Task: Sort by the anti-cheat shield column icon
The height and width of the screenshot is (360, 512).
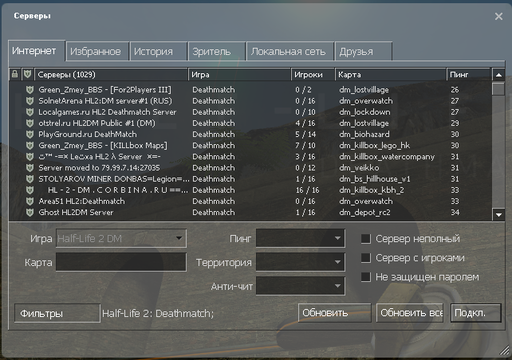Action: tap(27, 74)
